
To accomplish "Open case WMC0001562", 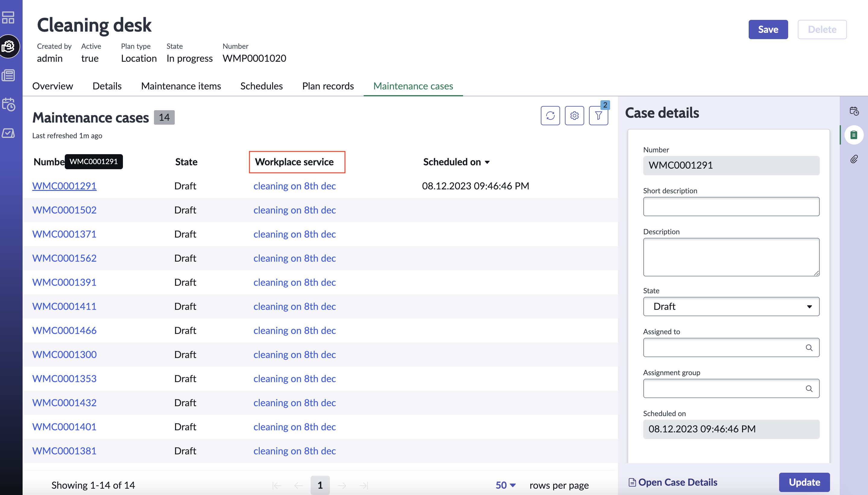I will [64, 258].
